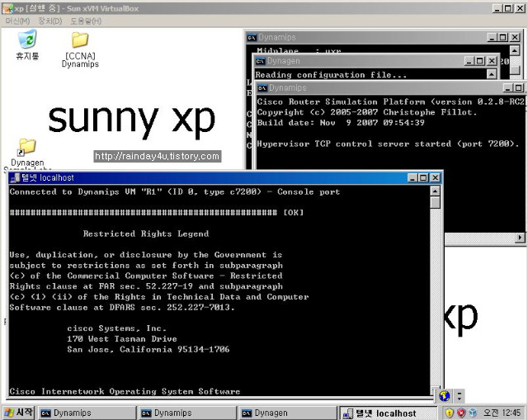
Task: Click "Cisco Internetwork Operating System Software" line
Action: point(125,391)
